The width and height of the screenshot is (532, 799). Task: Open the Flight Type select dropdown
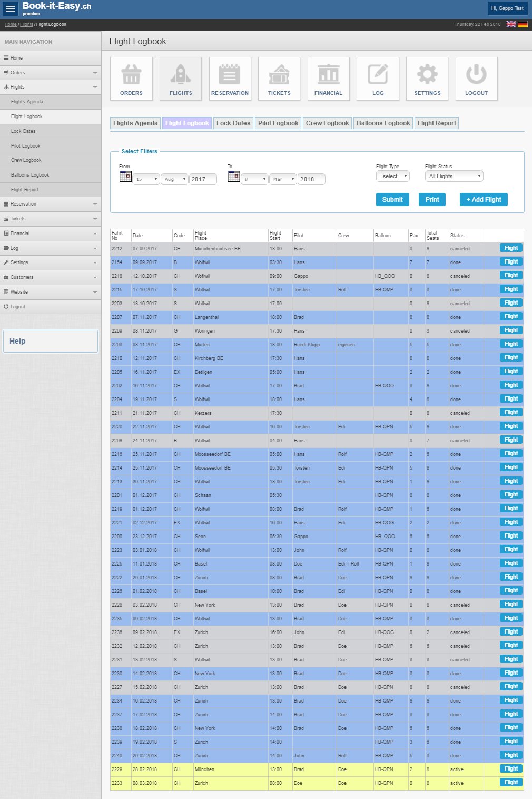[x=392, y=176]
